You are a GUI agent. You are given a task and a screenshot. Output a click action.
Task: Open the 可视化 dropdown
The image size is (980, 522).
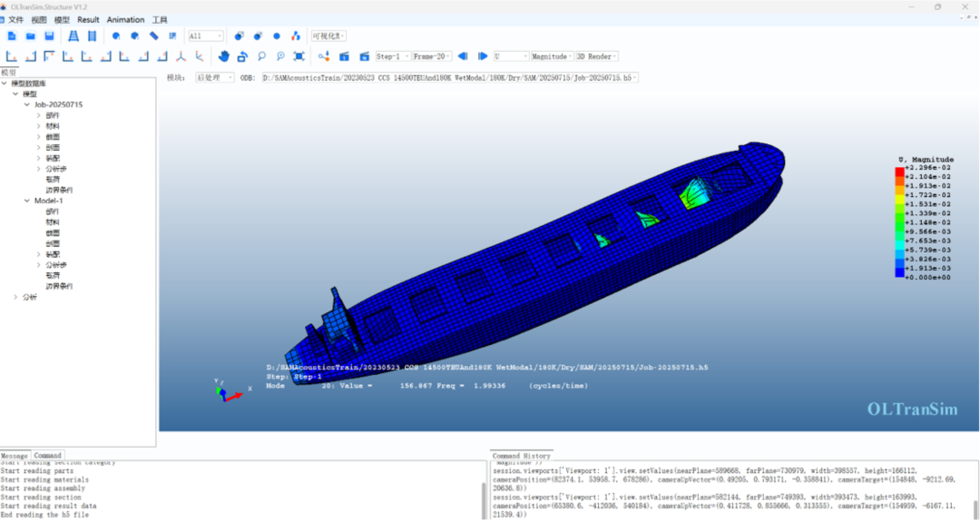(x=328, y=36)
